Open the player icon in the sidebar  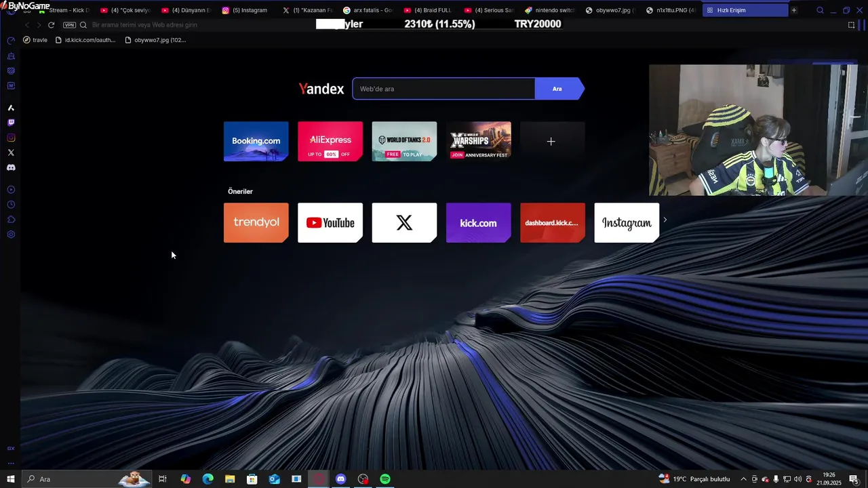[x=11, y=190]
